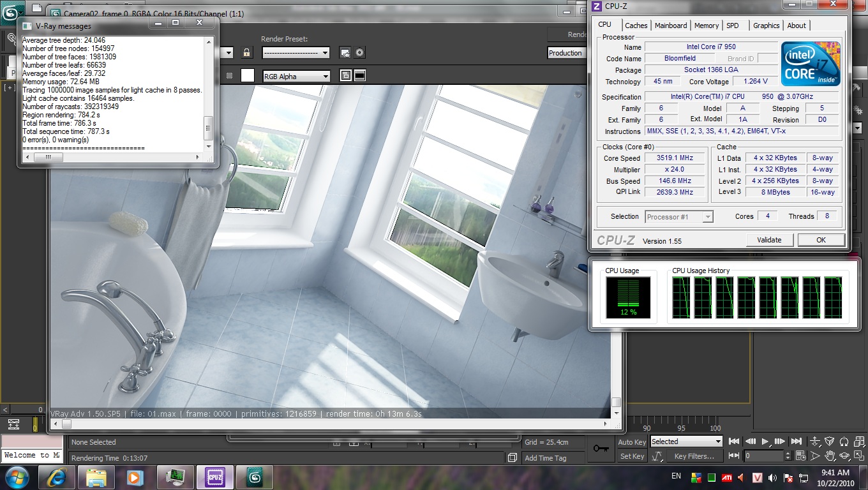Select the Field-of-View icon

tap(815, 456)
